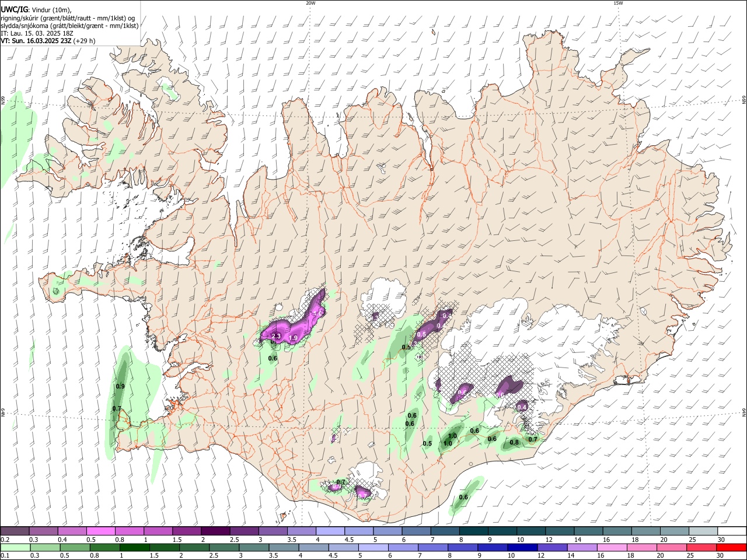Click the dark teal top-row swatch between 8 and 9
Screen dimensions: 747x560
473,531
